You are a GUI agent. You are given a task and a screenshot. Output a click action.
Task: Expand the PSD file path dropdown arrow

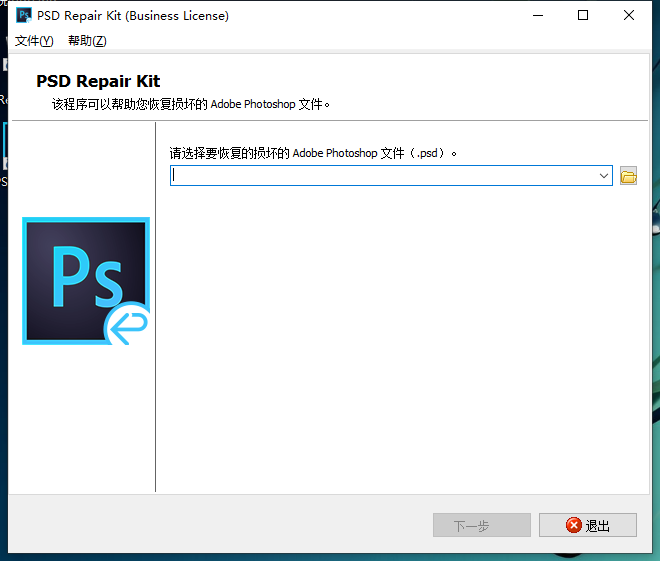(604, 176)
